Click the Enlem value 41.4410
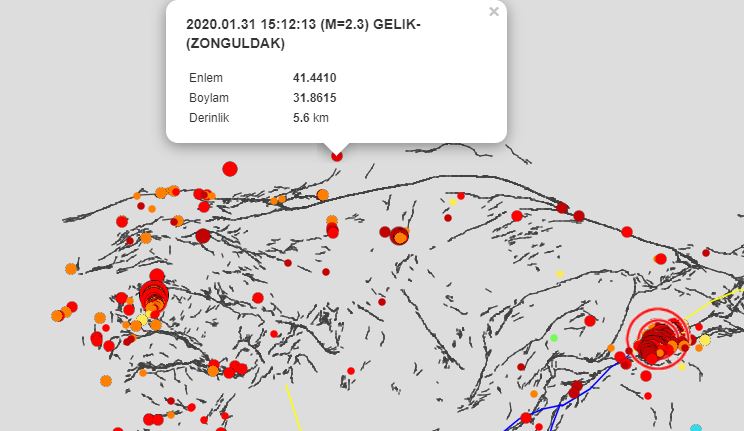This screenshot has height=431, width=744. tap(314, 77)
